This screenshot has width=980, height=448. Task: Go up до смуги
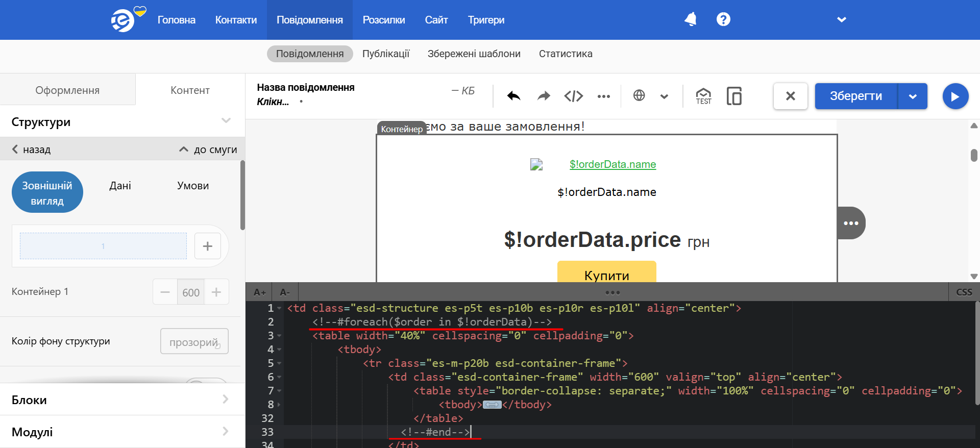tap(208, 149)
